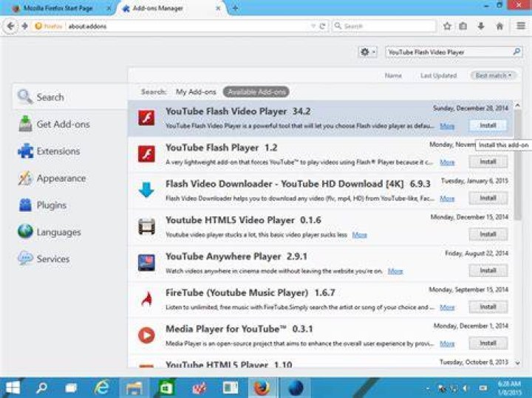Open File Explorer from taskbar
The height and width of the screenshot is (398, 532).
pyautogui.click(x=134, y=388)
